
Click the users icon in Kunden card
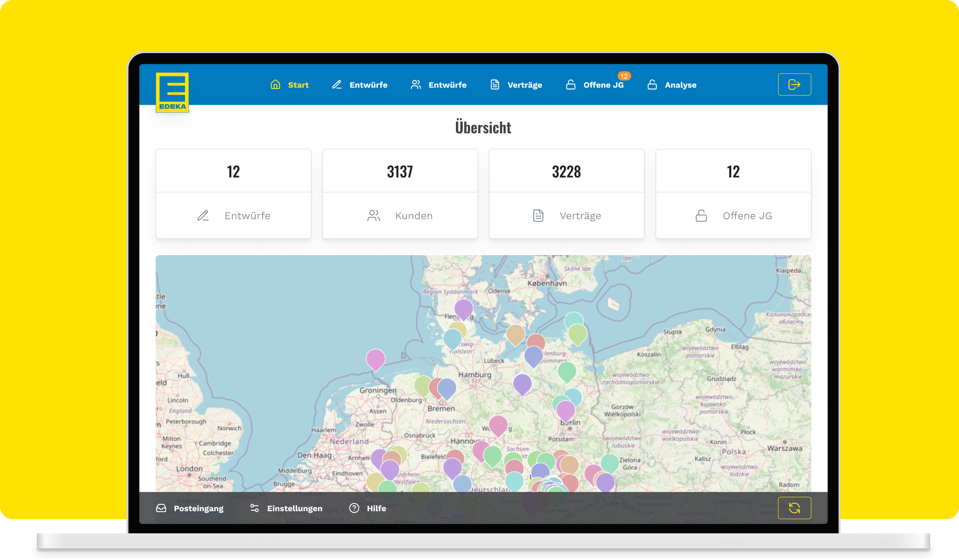click(x=373, y=216)
